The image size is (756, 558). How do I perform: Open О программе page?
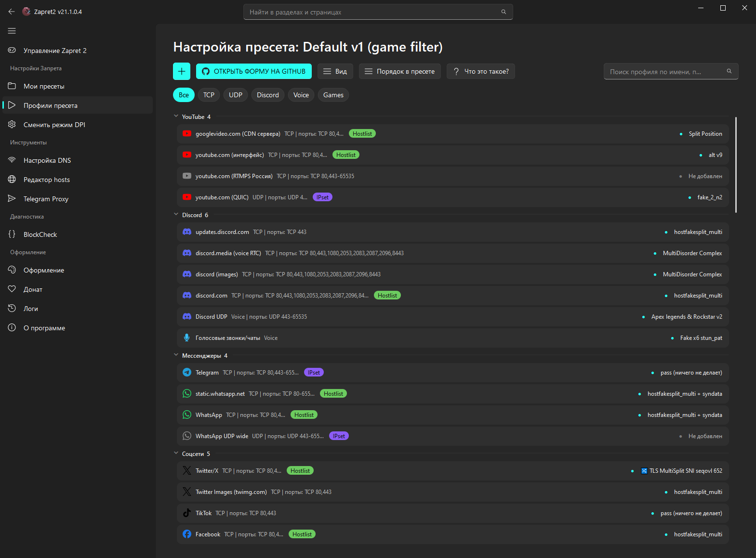(78, 328)
